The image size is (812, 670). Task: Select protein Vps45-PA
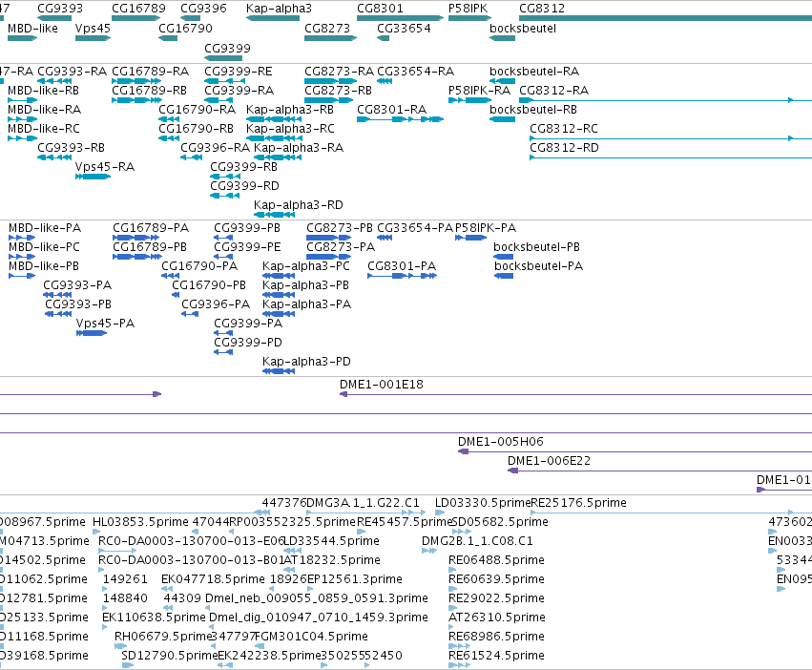[105, 323]
